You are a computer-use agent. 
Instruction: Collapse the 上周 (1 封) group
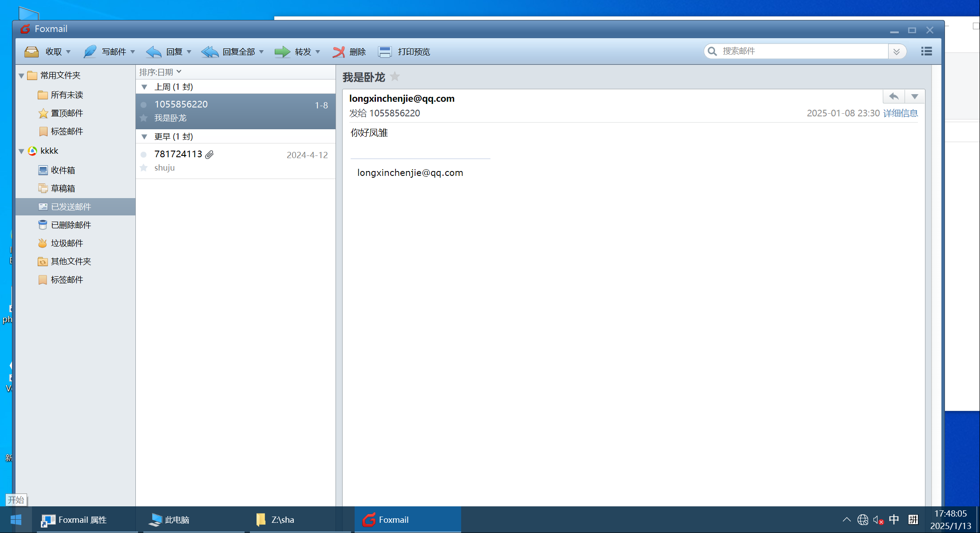tap(144, 87)
